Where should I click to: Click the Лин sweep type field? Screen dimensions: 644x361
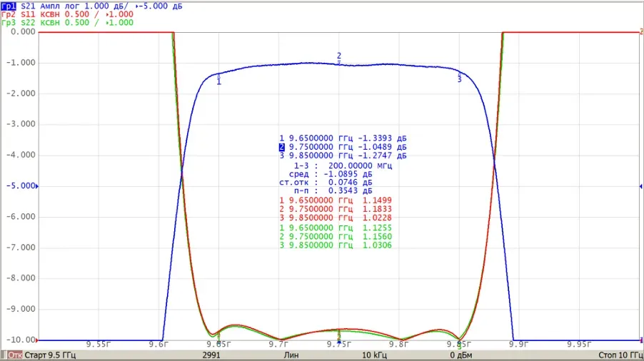point(291,355)
